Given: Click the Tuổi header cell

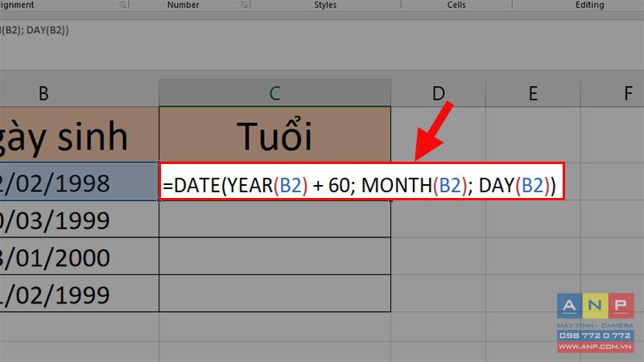Looking at the screenshot, I should 275,135.
